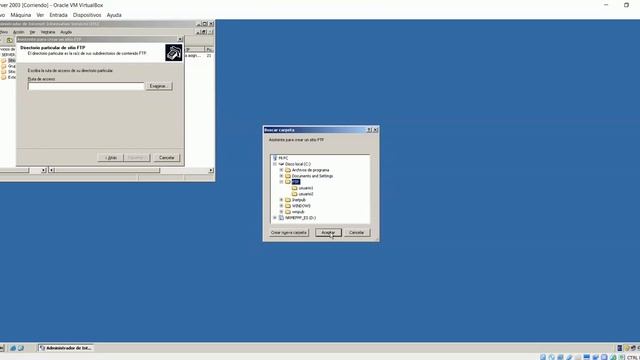The image size is (640, 360).
Task: Click the Atrás button in the FTP wizard
Action: [x=111, y=158]
